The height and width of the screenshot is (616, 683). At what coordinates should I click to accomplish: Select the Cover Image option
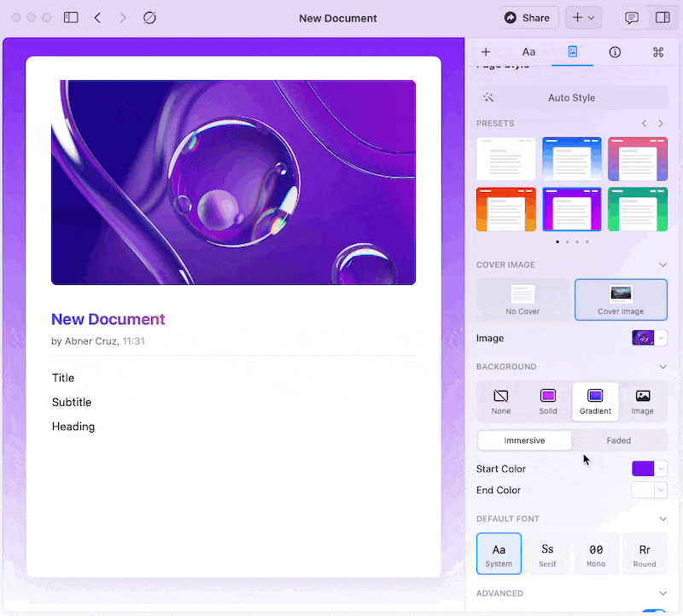pos(621,299)
